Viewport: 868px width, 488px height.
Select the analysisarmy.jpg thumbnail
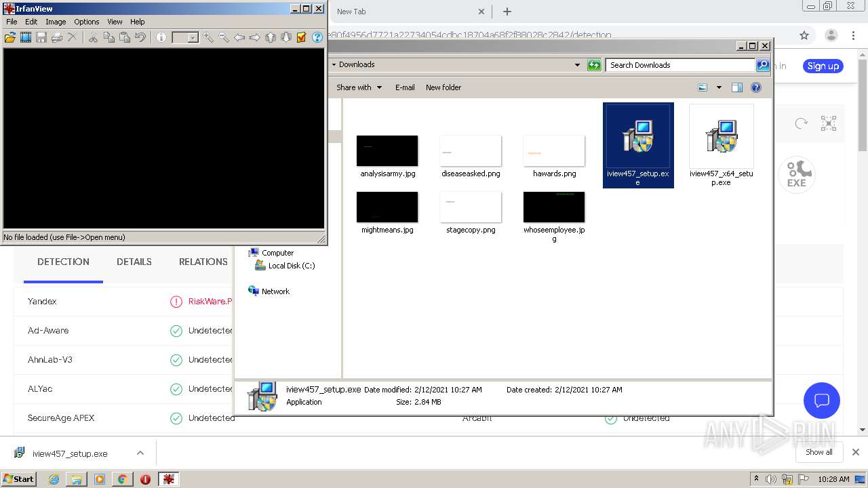(x=387, y=150)
